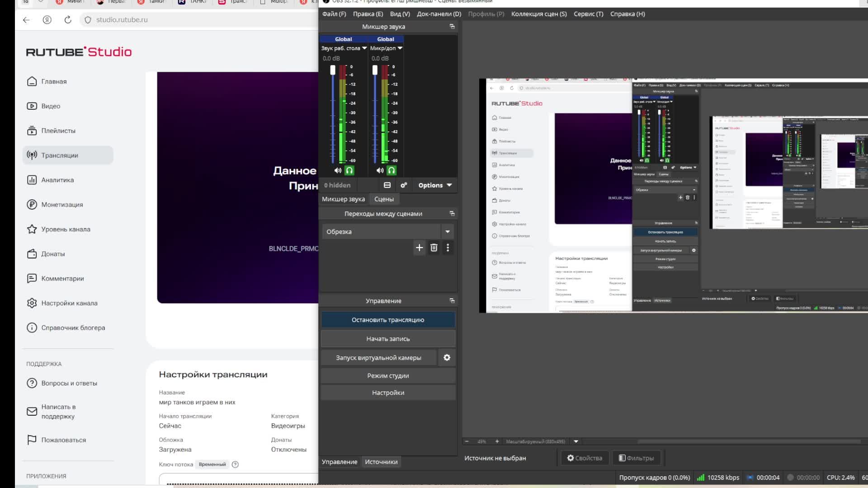Open Трансляции in RUTUBE sidebar
The image size is (868, 488).
[x=68, y=155]
